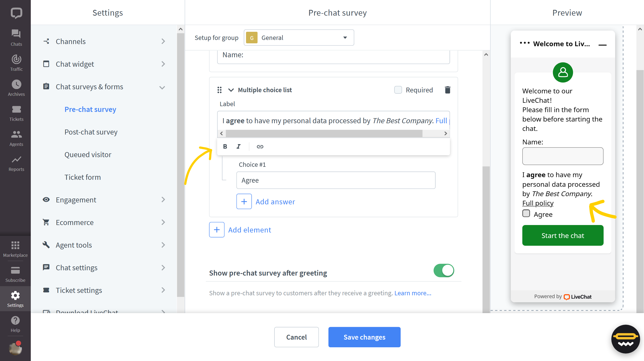This screenshot has width=644, height=361.
Task: Select Post-chat survey settings
Action: click(x=91, y=131)
